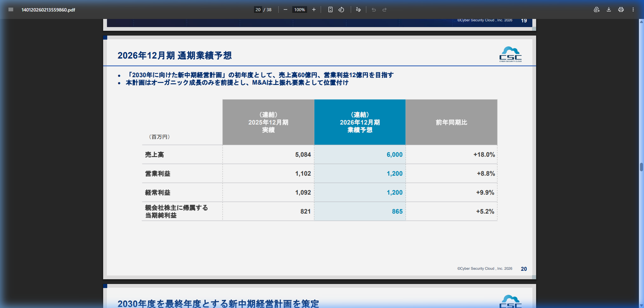This screenshot has width=644, height=308.
Task: Click the CSC logo on page 20
Action: [510, 54]
